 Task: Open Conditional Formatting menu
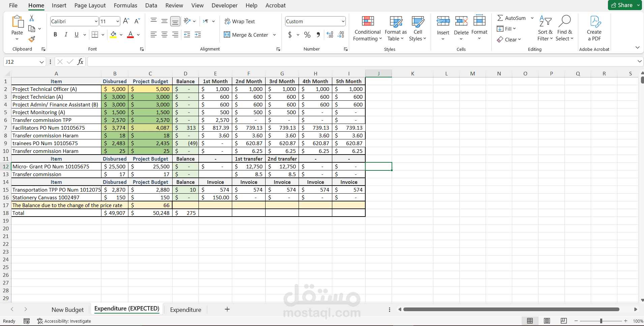pyautogui.click(x=368, y=29)
